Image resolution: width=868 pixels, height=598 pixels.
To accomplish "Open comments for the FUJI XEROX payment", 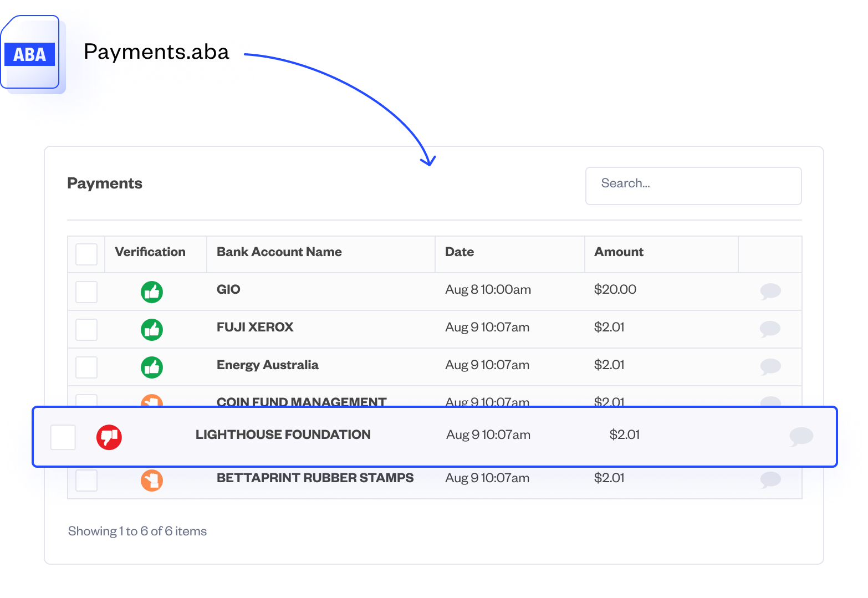I will [770, 328].
